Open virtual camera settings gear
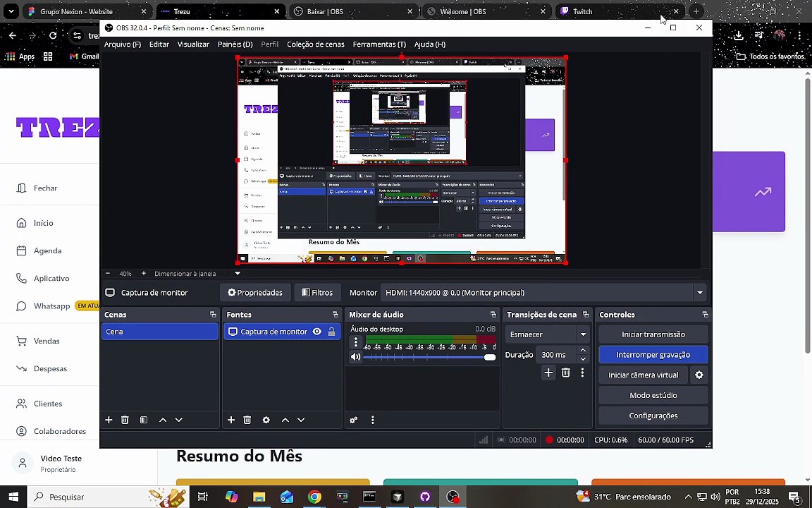The height and width of the screenshot is (508, 812). click(699, 375)
